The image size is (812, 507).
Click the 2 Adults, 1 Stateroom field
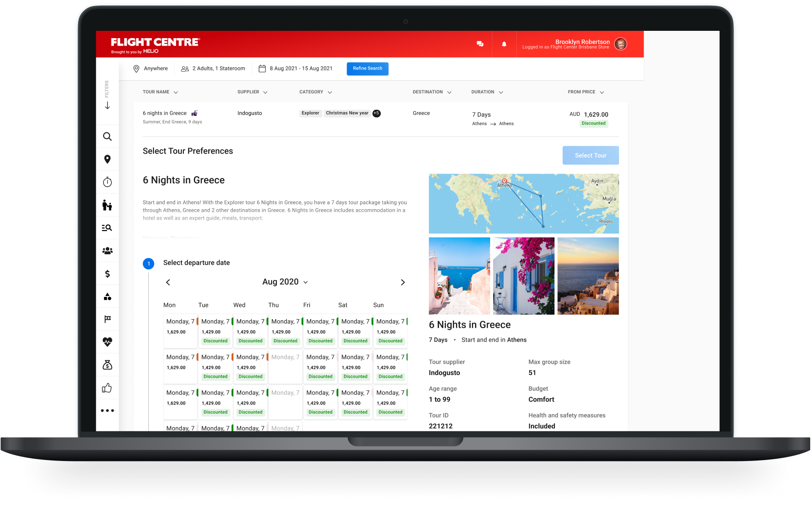(213, 69)
